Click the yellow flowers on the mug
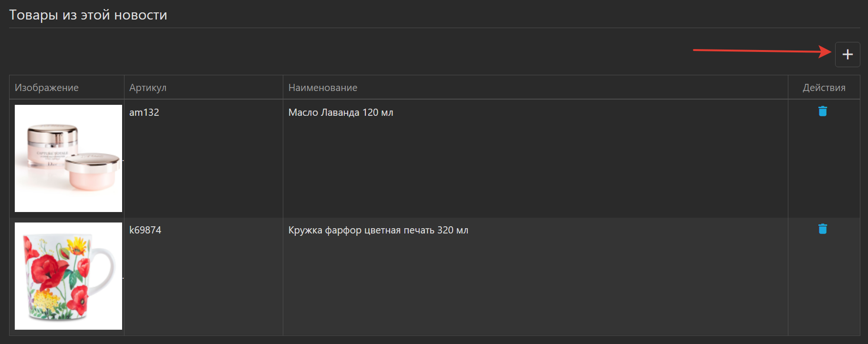This screenshot has width=868, height=344. click(x=77, y=246)
